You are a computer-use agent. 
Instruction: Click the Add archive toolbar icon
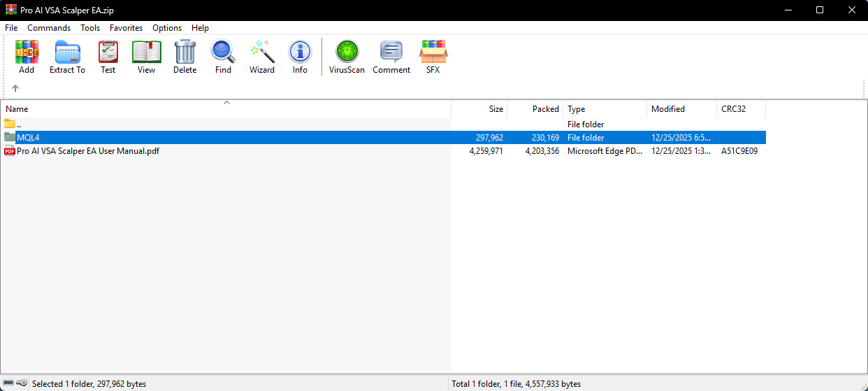click(27, 52)
